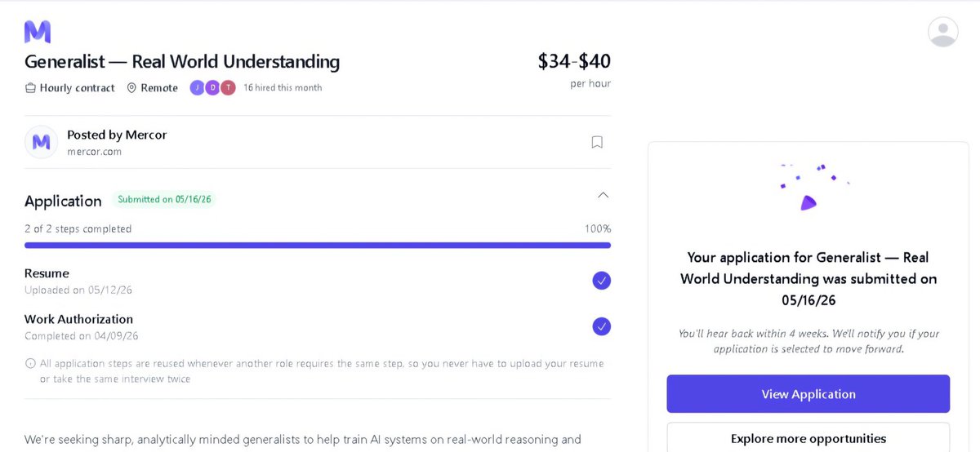Click the Application section heading
Viewport: 980px width, 452px height.
click(63, 201)
